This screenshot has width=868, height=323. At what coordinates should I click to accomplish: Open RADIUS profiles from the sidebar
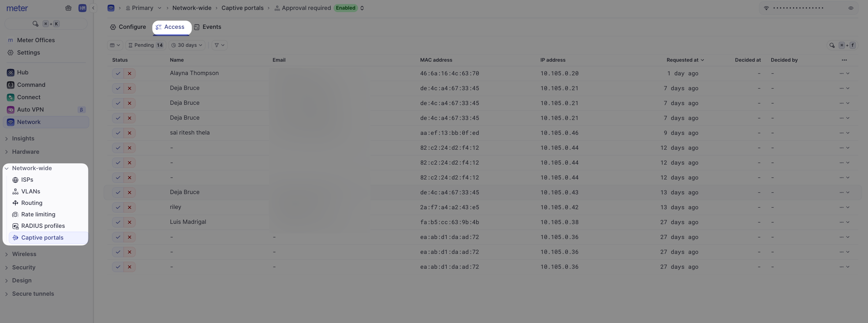pyautogui.click(x=43, y=226)
